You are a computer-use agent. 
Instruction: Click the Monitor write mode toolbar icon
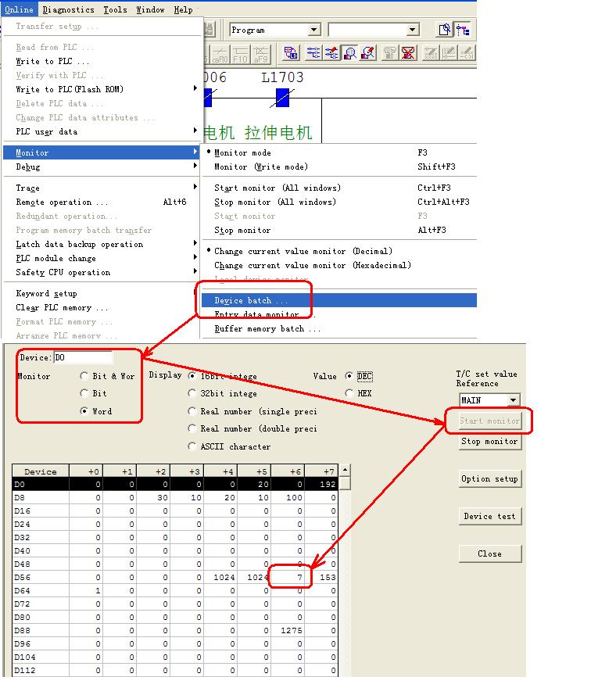369,53
